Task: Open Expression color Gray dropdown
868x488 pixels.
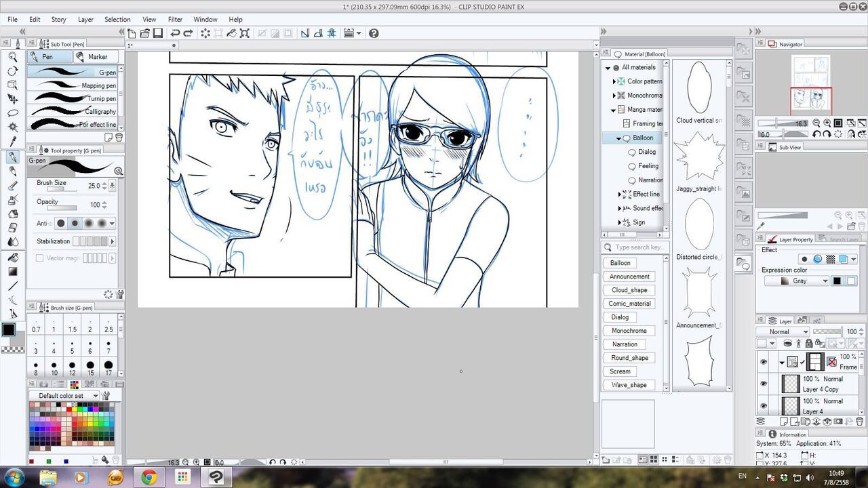Action: point(797,281)
